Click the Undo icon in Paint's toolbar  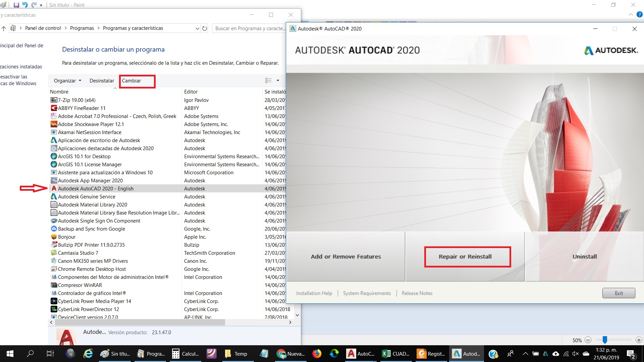(x=24, y=5)
